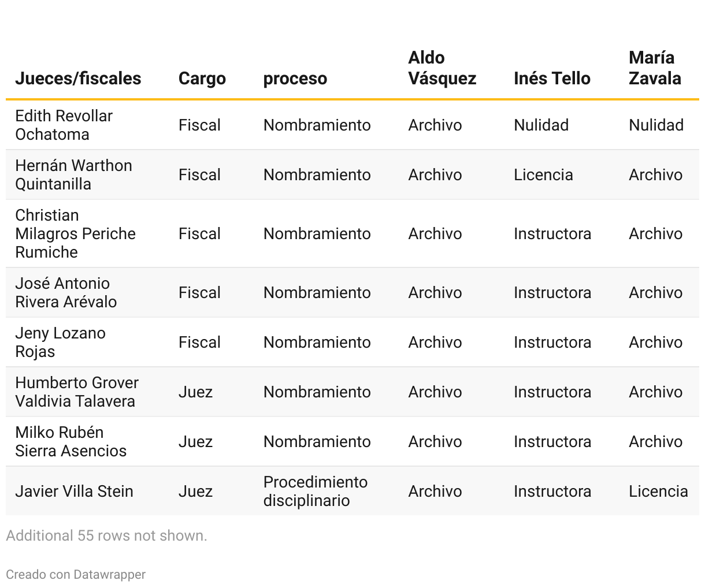Image resolution: width=705 pixels, height=588 pixels.
Task: Click the Aldo Vásquez column header
Action: (442, 68)
